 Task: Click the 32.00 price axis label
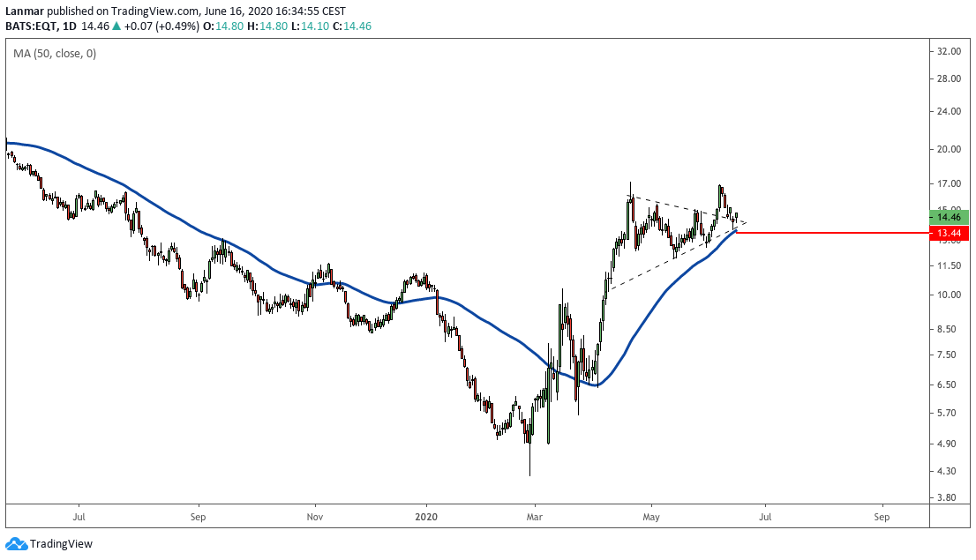[950, 52]
